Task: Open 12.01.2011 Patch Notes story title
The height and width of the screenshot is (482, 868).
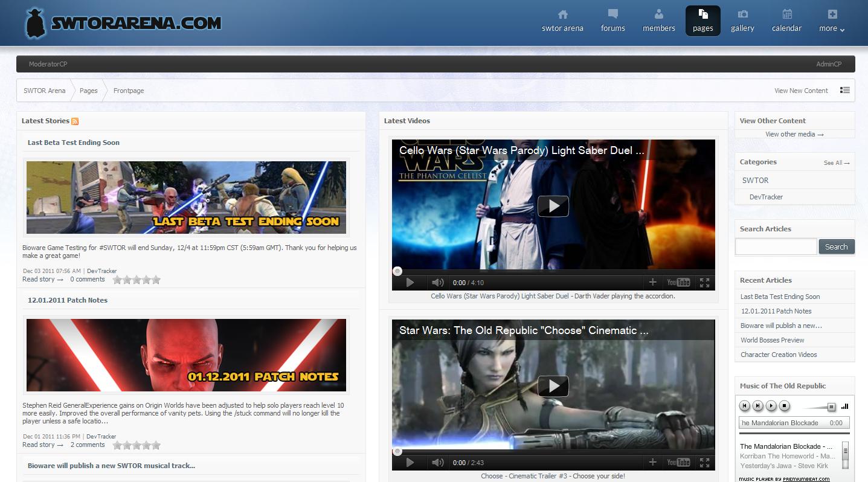Action: tap(68, 300)
